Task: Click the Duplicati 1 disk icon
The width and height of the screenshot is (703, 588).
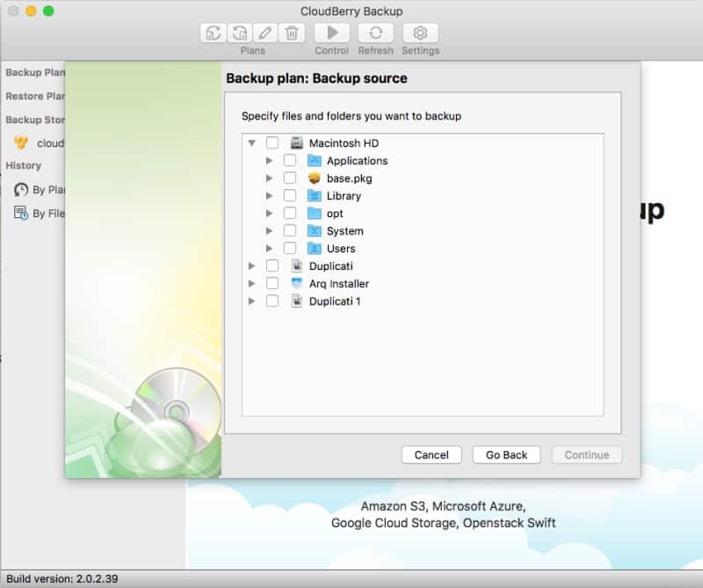Action: click(x=297, y=301)
